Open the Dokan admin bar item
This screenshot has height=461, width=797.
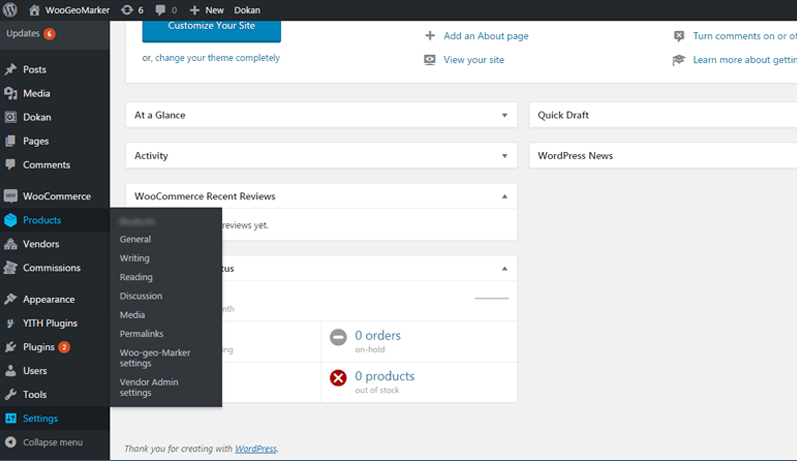(x=247, y=10)
